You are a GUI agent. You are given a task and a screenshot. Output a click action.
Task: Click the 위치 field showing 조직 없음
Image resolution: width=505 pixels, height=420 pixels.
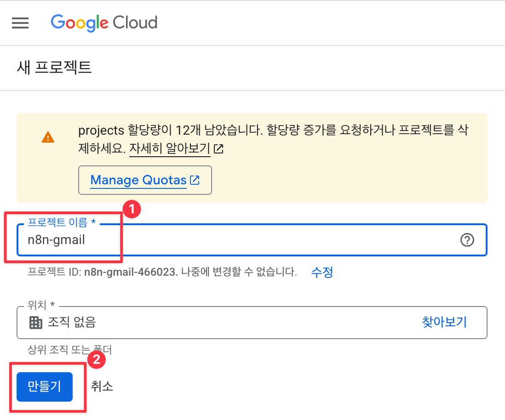pos(252,323)
